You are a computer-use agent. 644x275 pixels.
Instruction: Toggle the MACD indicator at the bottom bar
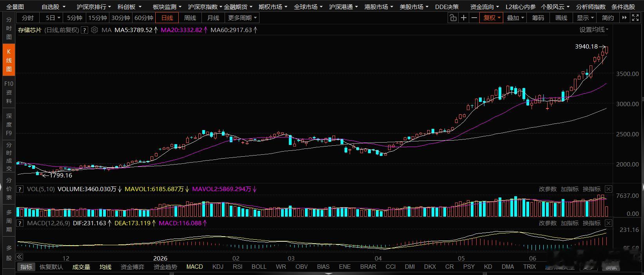point(194,267)
